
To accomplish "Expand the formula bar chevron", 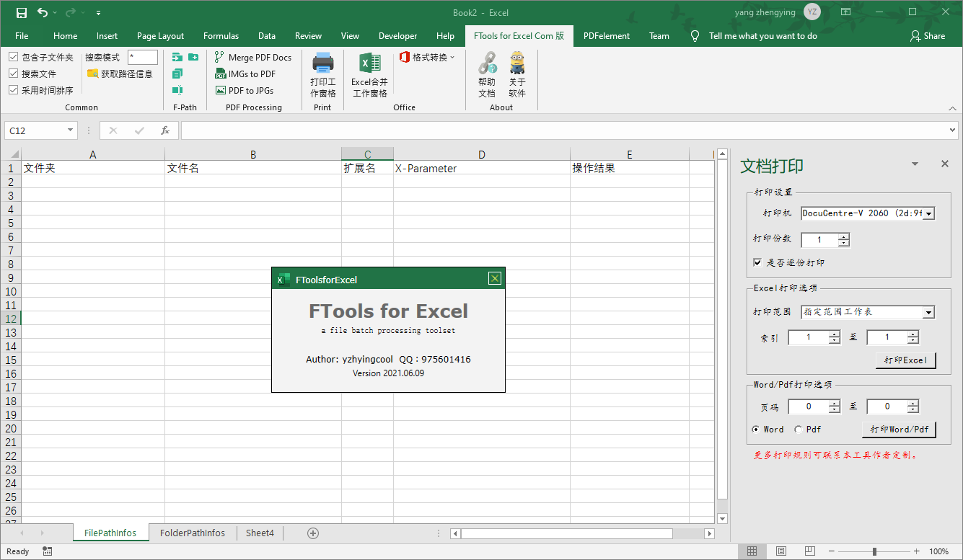I will click(x=953, y=130).
